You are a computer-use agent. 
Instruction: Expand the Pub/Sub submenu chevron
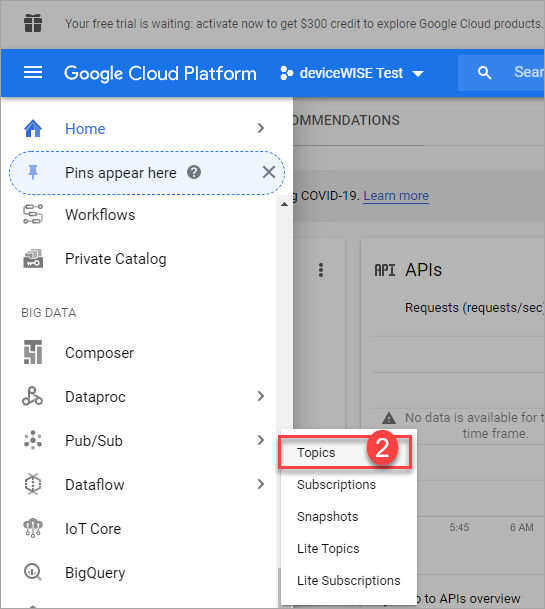click(261, 440)
